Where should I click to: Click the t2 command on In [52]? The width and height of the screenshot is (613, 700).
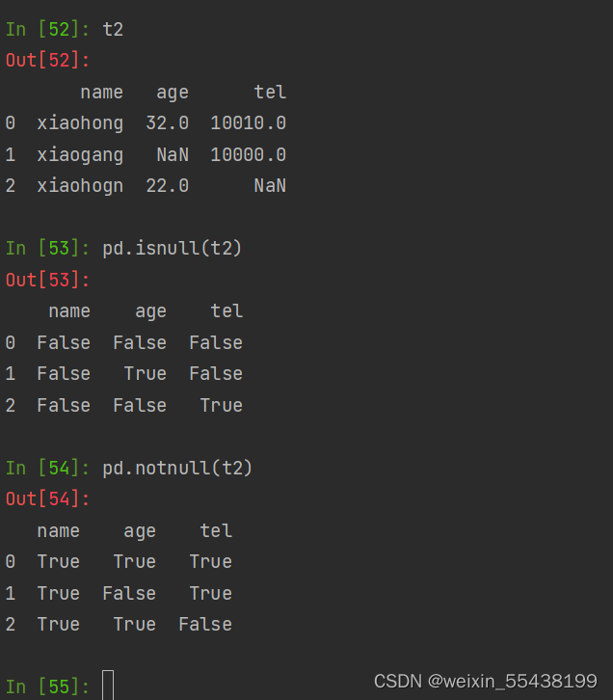[x=113, y=29]
